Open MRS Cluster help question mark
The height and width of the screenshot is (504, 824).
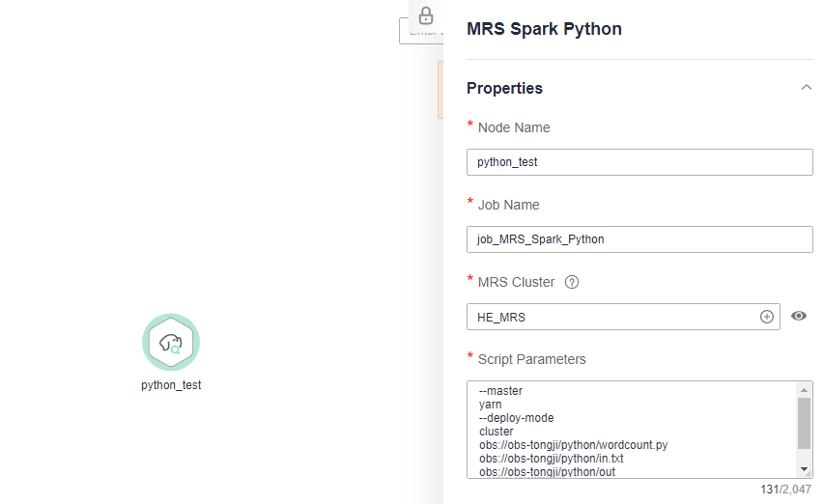(x=572, y=282)
